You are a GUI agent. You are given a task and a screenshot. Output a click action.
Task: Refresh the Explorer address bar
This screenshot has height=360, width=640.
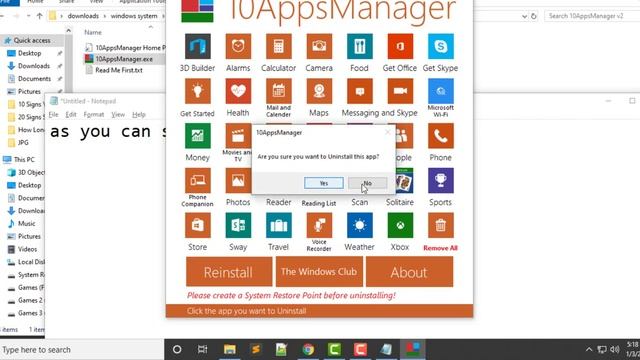click(x=533, y=16)
